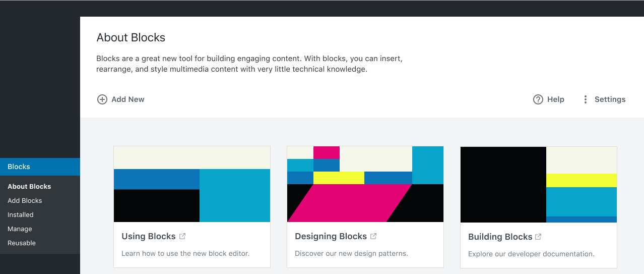The width and height of the screenshot is (644, 274).
Task: Select Blocks in the sidebar menu
Action: click(x=19, y=167)
